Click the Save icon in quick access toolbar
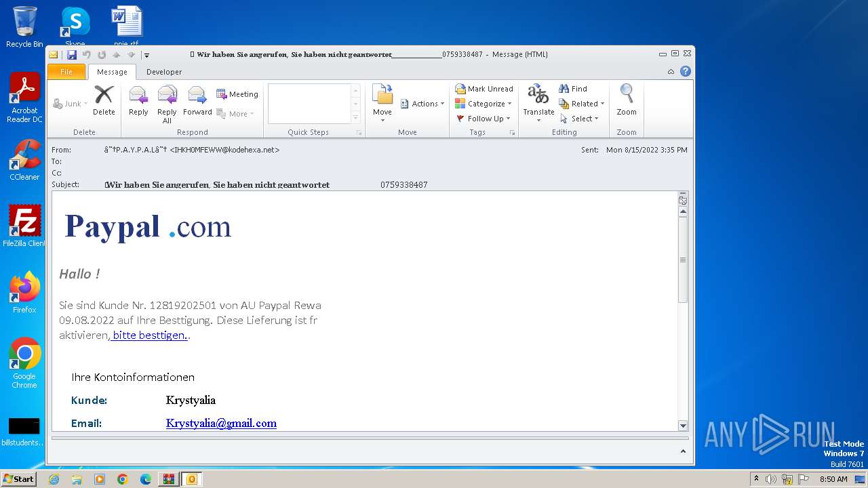The height and width of the screenshot is (488, 868). 71,55
